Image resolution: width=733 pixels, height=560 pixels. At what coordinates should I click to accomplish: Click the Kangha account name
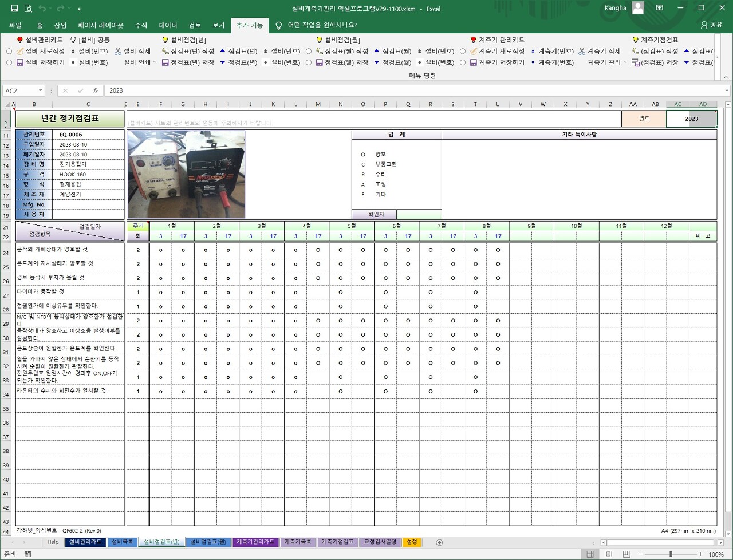[x=615, y=8]
